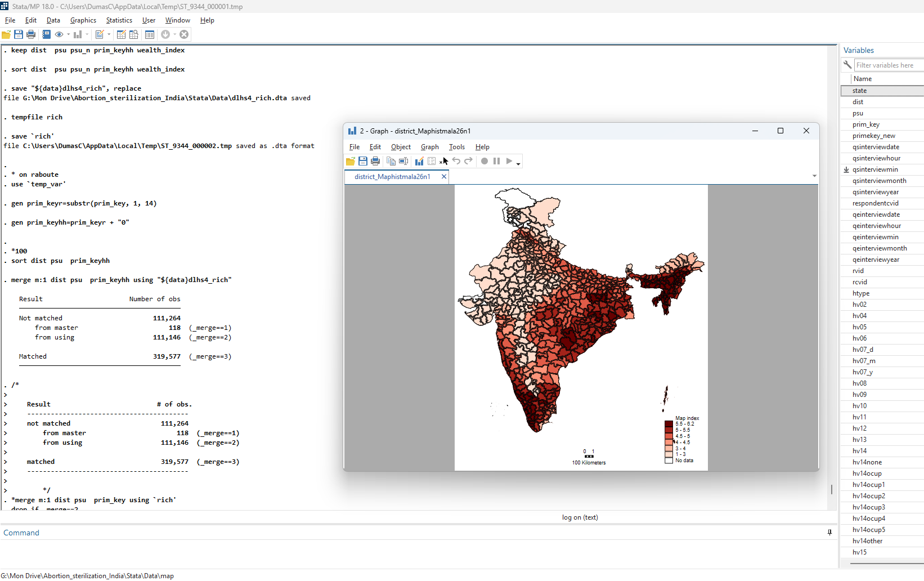
Task: Click the Break (X) button in main toolbar
Action: 184,34
